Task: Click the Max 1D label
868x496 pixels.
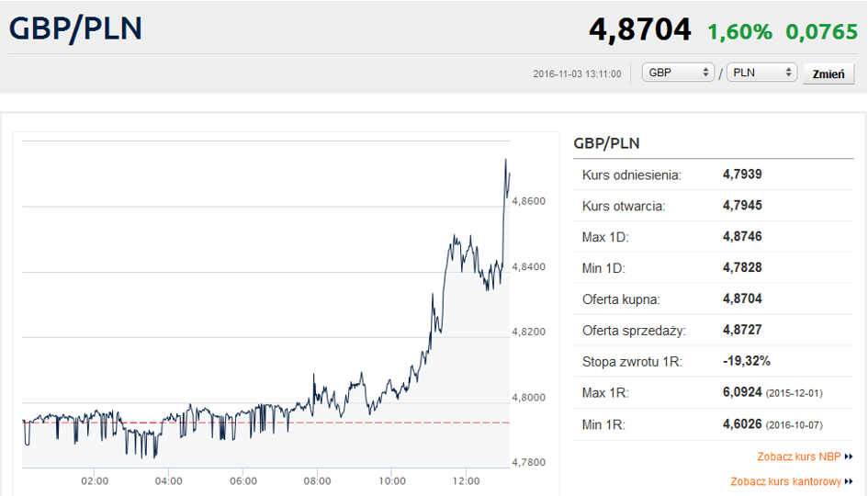Action: 605,238
